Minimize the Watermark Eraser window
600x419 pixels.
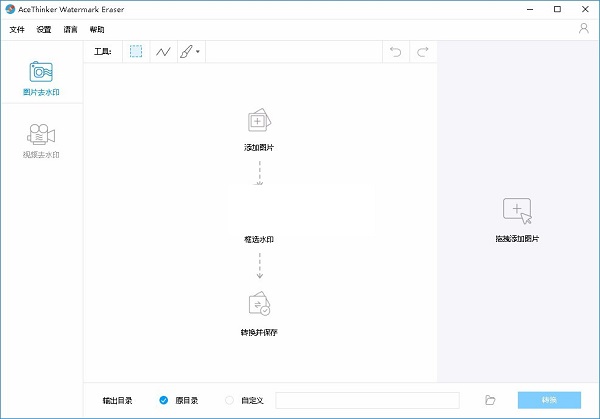pos(530,9)
